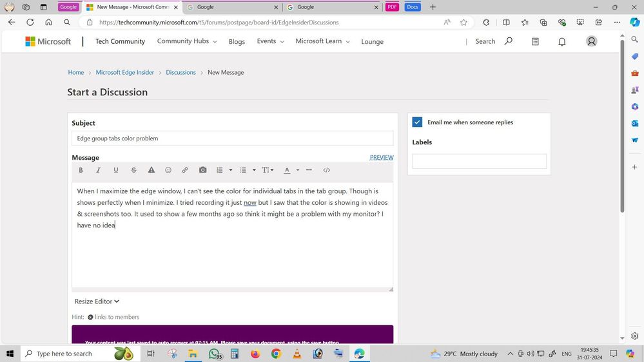Click the Microsoft logo
Screen dimensions: 644x362
[48, 41]
